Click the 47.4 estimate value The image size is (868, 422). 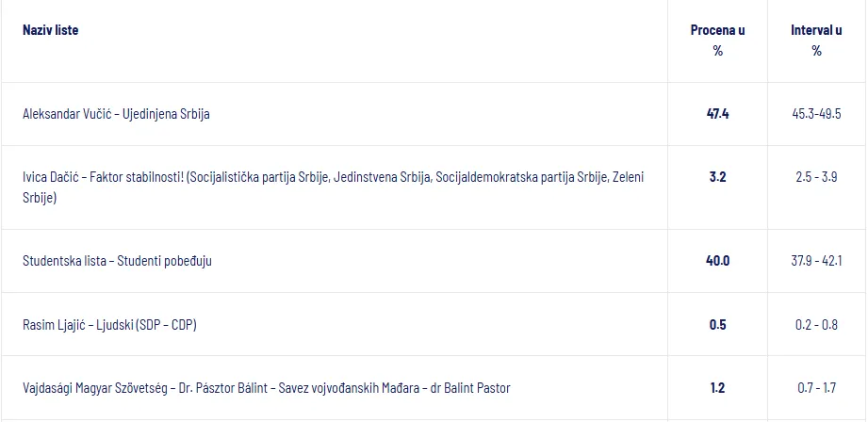717,114
